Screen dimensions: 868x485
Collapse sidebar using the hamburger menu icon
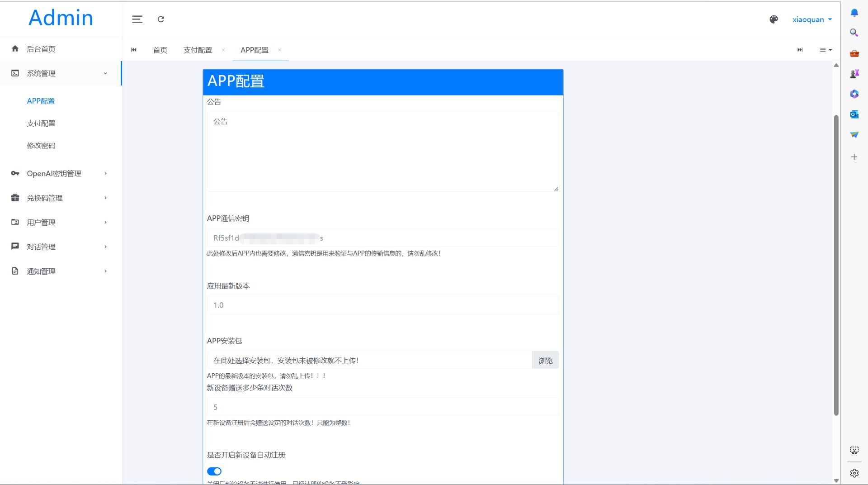coord(137,19)
